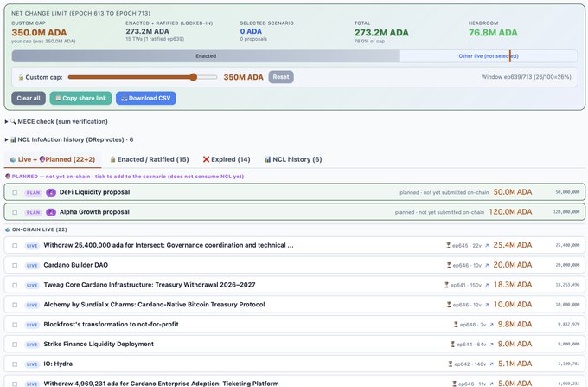Tick checkbox for Alchemy by Sundial x Charms
588x387 pixels.
(x=15, y=305)
